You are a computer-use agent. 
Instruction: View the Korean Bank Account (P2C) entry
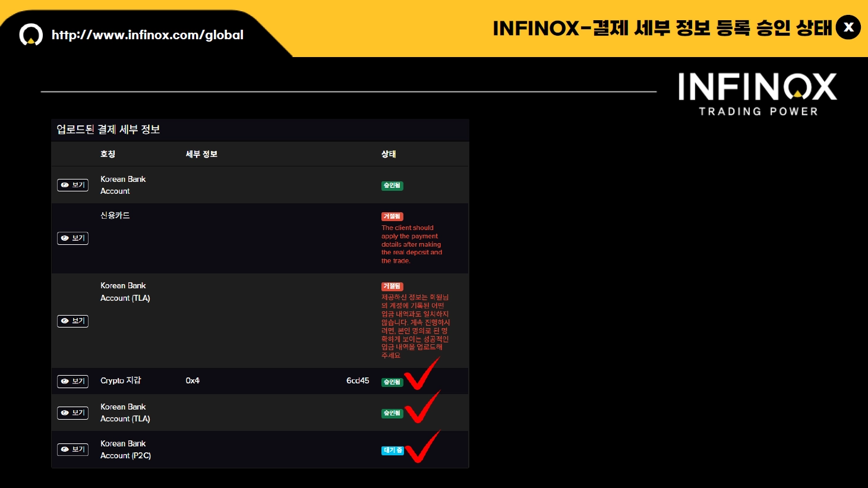coord(72,450)
